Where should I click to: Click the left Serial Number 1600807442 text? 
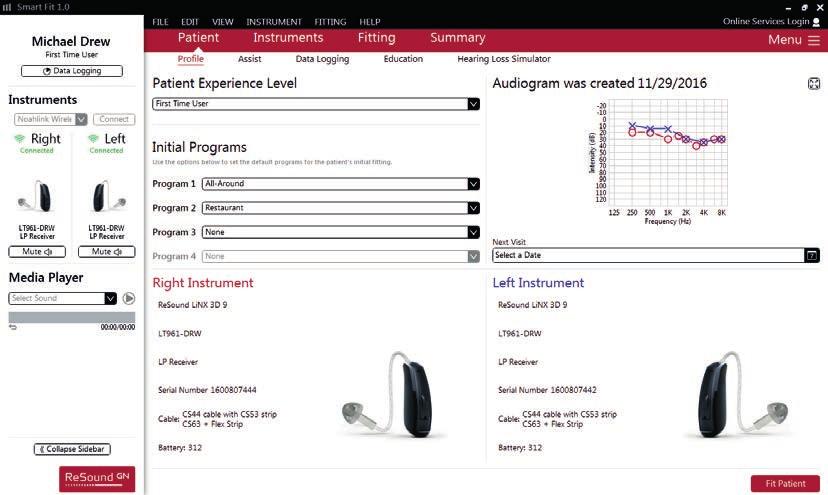click(547, 390)
